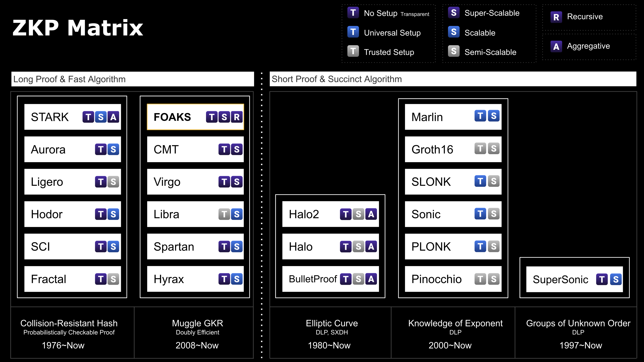Click the blue "T" badge on Marlin
The height and width of the screenshot is (362, 644).
point(480,116)
